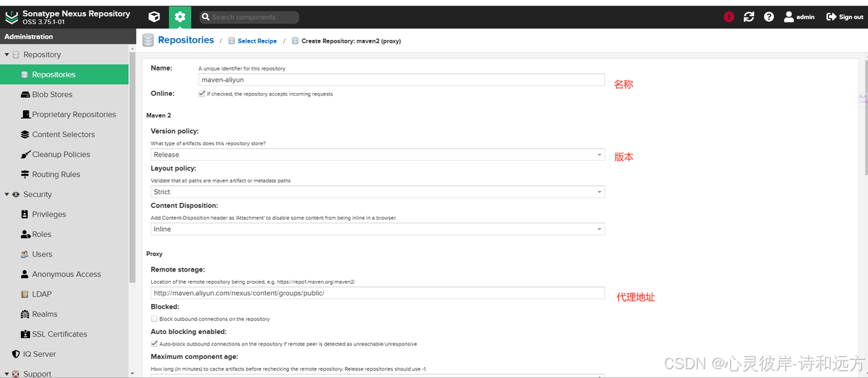Collapse the Security tree node
The height and width of the screenshot is (378, 868).
tap(7, 194)
